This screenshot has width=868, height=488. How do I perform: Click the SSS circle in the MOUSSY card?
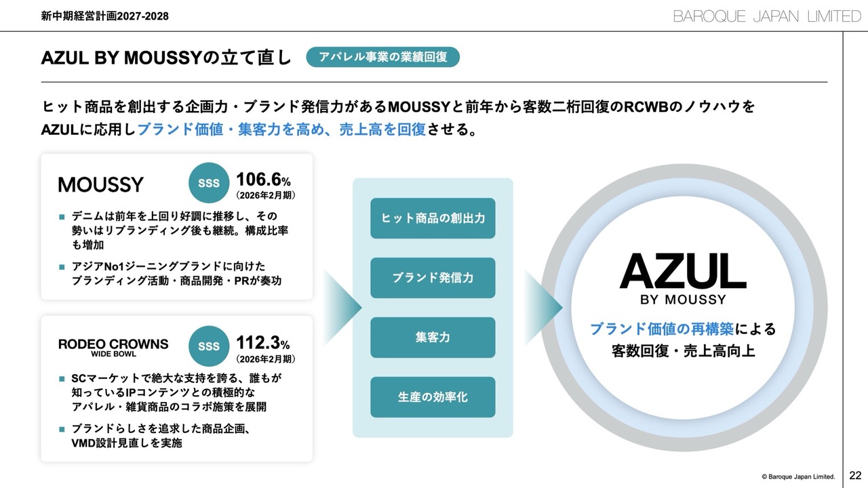209,183
